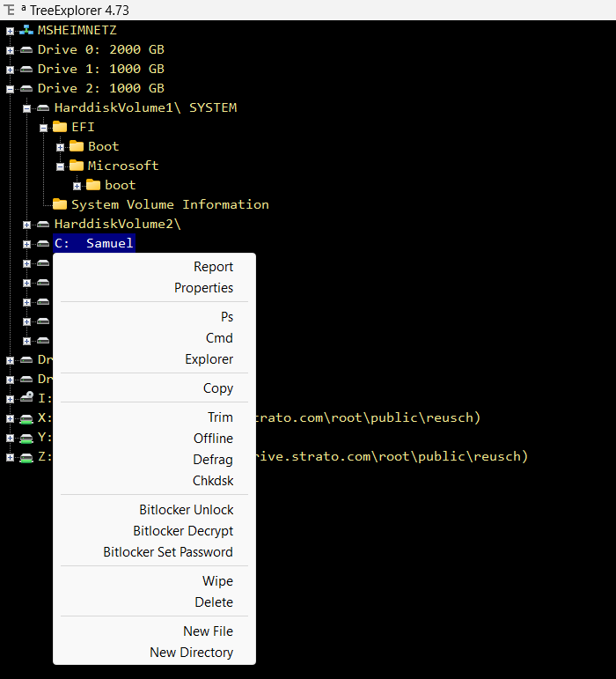Screen dimensions: 616x679
Task: Run Chkdsk from the context menu
Action: [213, 481]
